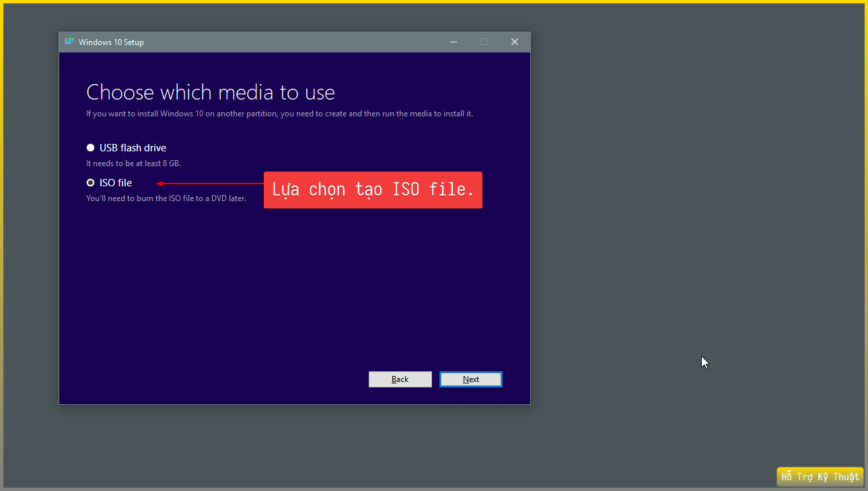The image size is (868, 491).
Task: Click the disabled maximize button
Action: point(484,42)
